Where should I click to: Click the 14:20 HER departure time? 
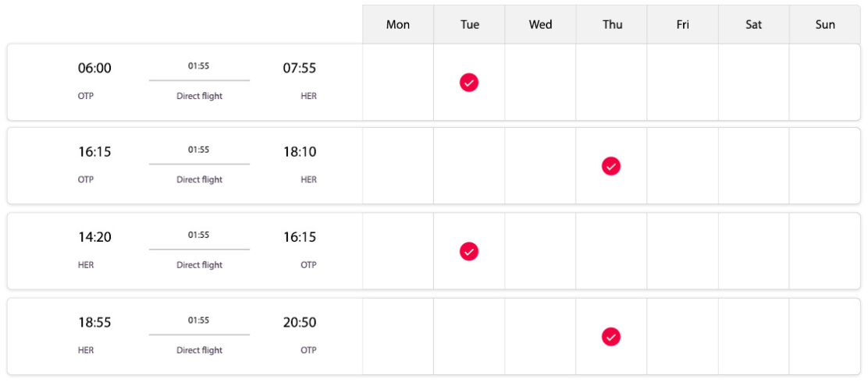pos(94,237)
